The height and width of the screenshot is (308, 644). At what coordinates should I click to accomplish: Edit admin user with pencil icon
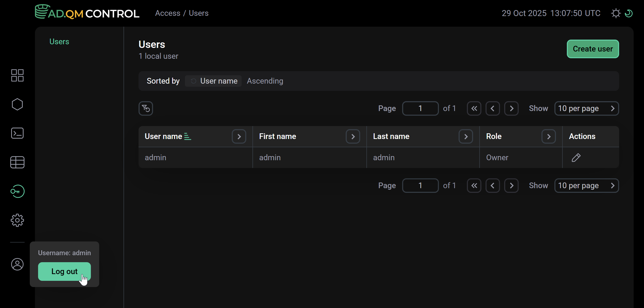(x=576, y=158)
